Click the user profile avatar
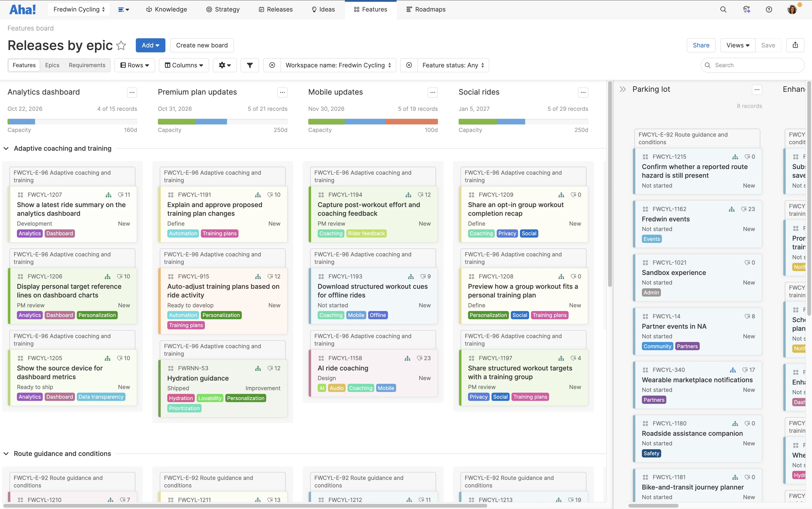 (792, 9)
